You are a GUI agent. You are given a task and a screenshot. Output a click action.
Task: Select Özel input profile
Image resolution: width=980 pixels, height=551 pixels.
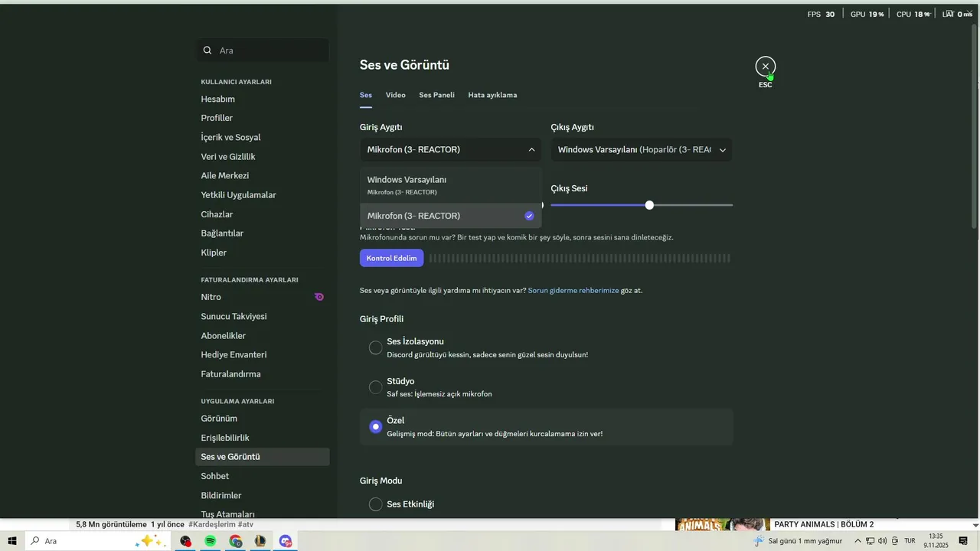(x=375, y=426)
